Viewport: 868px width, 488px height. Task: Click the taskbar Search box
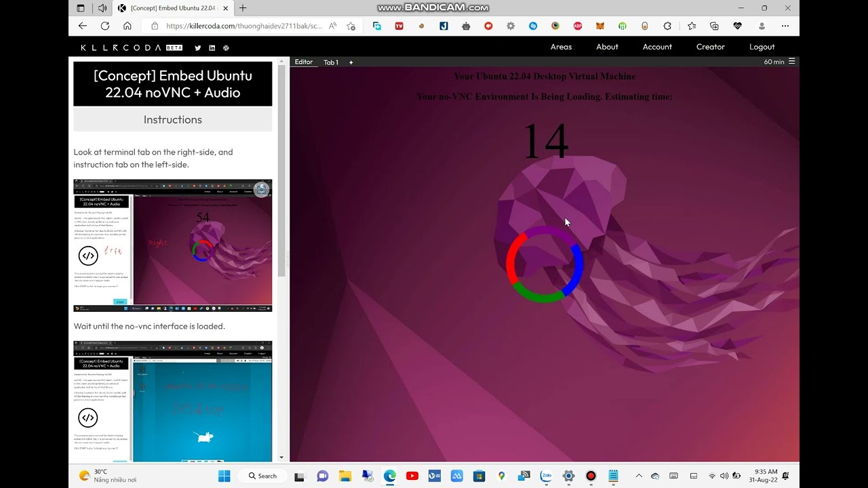263,476
